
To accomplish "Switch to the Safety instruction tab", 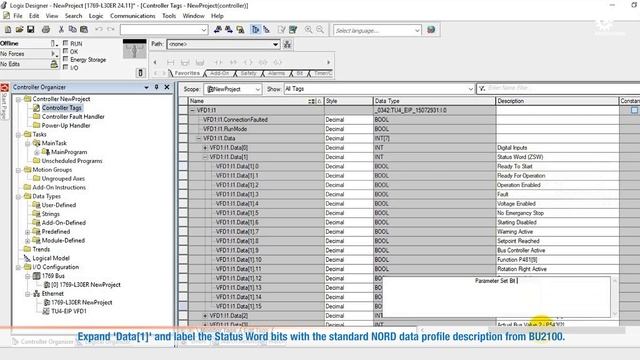I will coord(248,73).
